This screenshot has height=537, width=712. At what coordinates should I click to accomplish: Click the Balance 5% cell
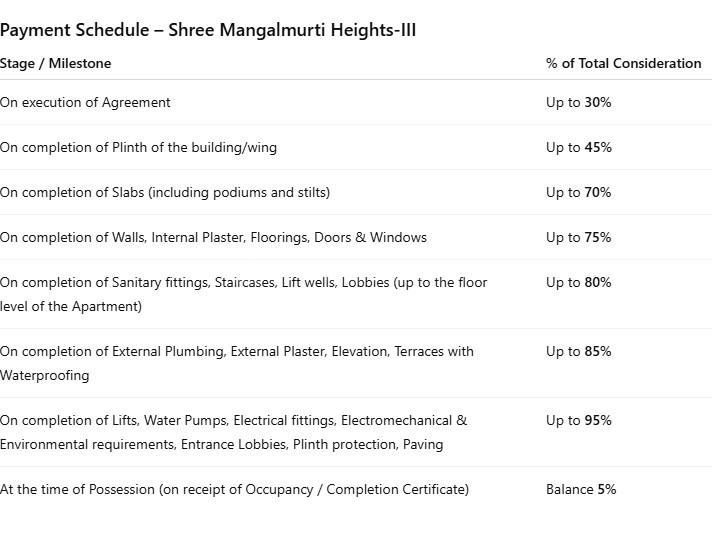(x=580, y=489)
